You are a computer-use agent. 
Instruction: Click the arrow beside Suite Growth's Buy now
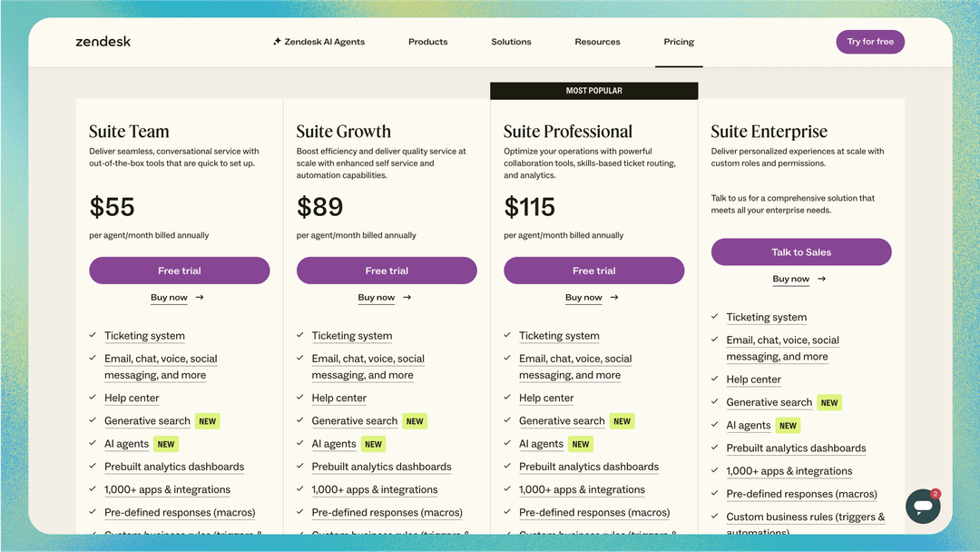(x=407, y=297)
